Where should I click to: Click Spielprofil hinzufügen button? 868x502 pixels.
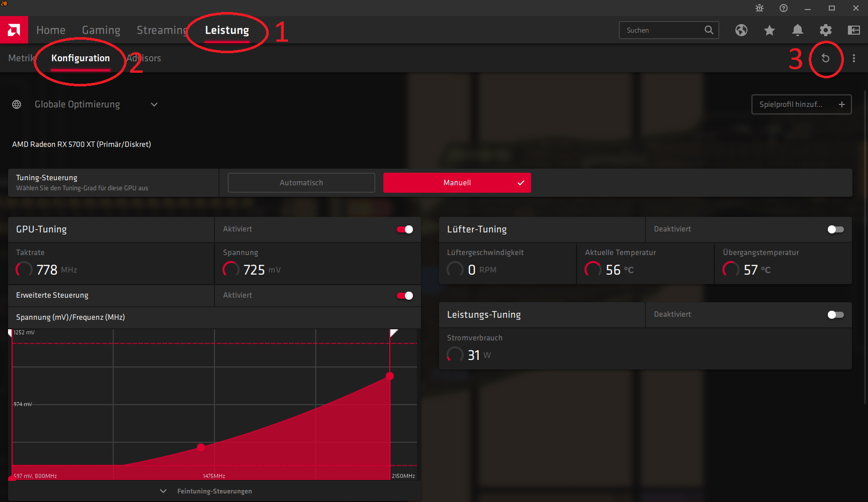[x=802, y=104]
